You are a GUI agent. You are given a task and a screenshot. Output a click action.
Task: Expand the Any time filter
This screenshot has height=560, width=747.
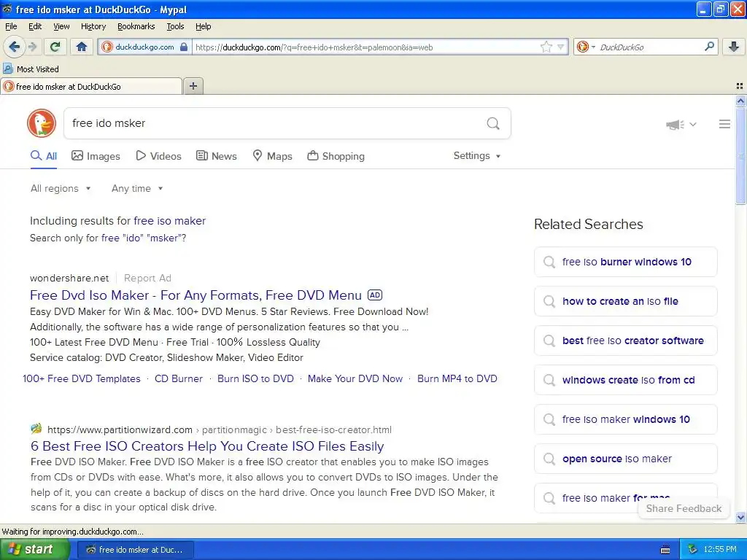coord(137,189)
